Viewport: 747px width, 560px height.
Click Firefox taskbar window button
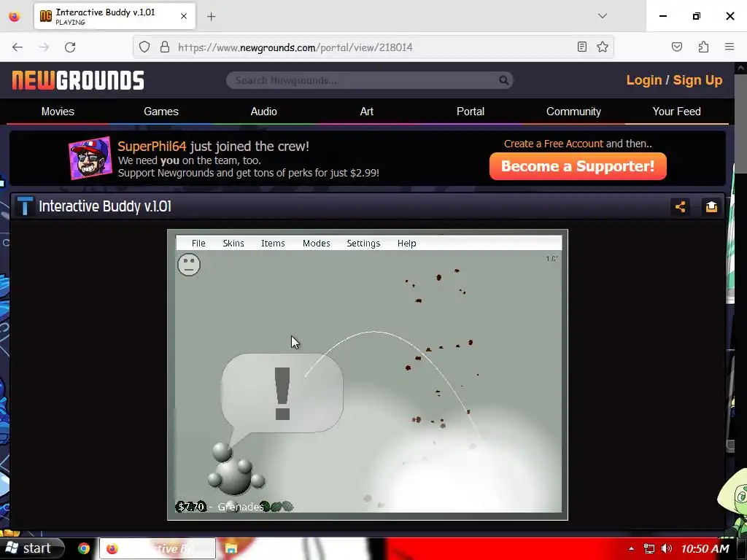[x=158, y=548]
